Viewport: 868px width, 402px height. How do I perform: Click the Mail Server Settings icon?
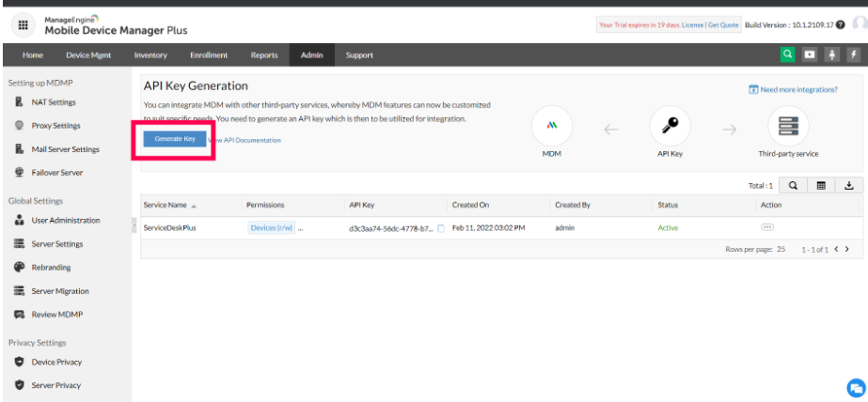[x=20, y=149]
